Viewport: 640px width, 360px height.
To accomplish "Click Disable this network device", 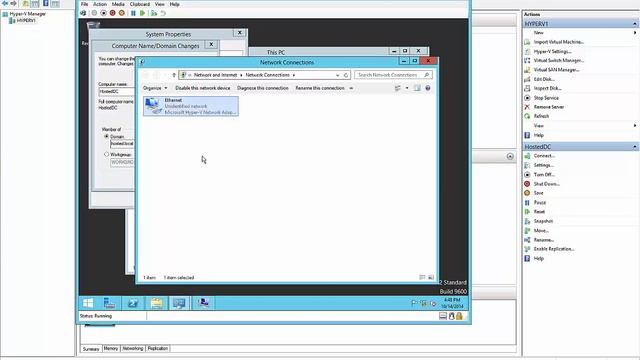I will (x=202, y=88).
